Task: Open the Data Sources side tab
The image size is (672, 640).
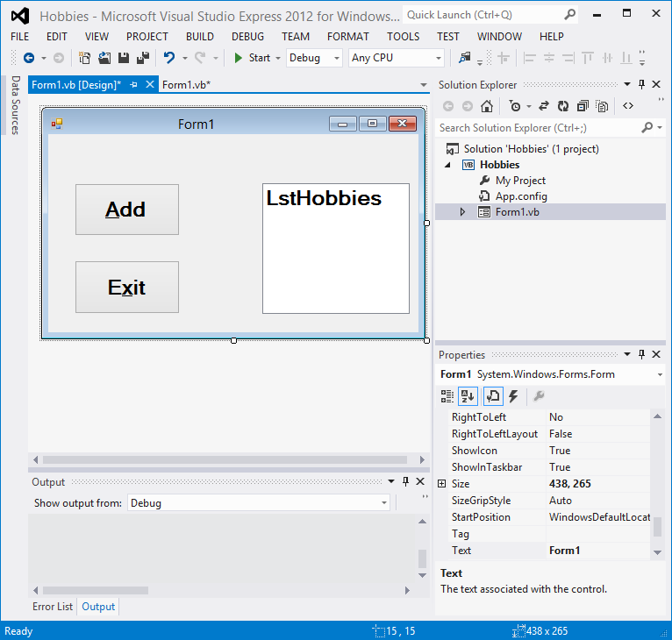Action: 16,105
